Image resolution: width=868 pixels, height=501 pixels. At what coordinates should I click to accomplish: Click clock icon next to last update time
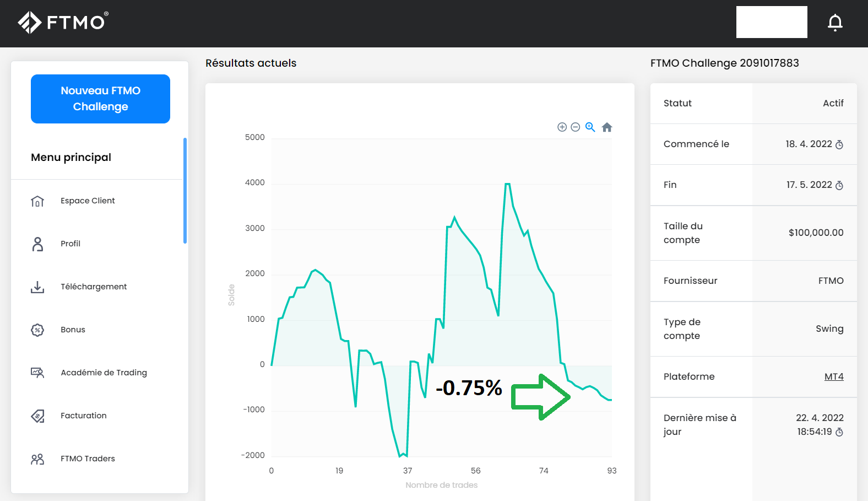point(839,433)
